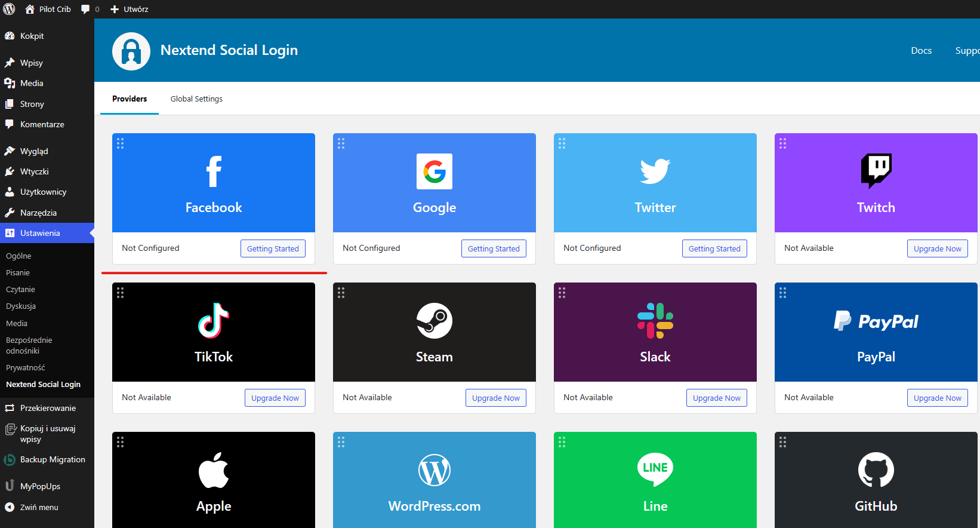
Task: Click the Slack logo
Action: pos(655,321)
